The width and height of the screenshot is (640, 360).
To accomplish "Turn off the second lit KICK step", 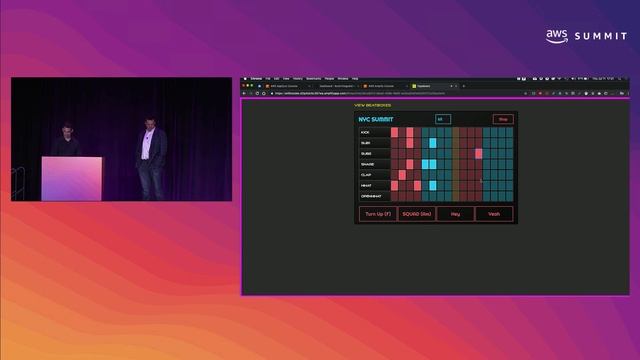I will pyautogui.click(x=410, y=132).
